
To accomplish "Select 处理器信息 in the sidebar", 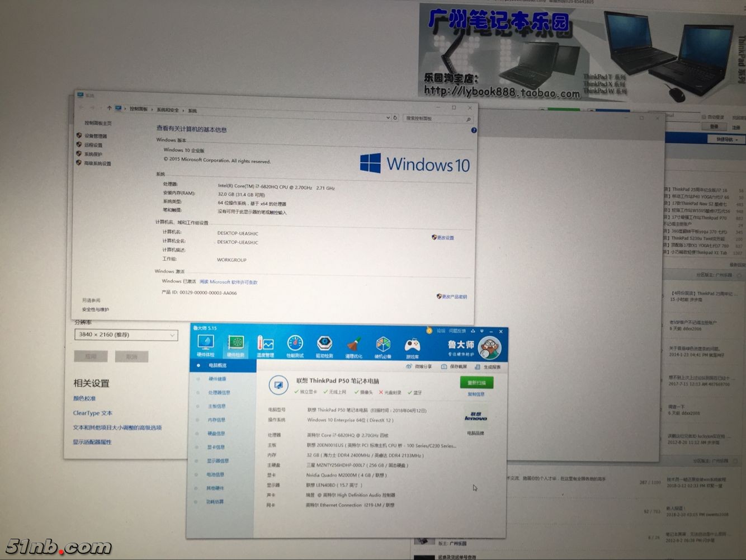I will pos(219,393).
